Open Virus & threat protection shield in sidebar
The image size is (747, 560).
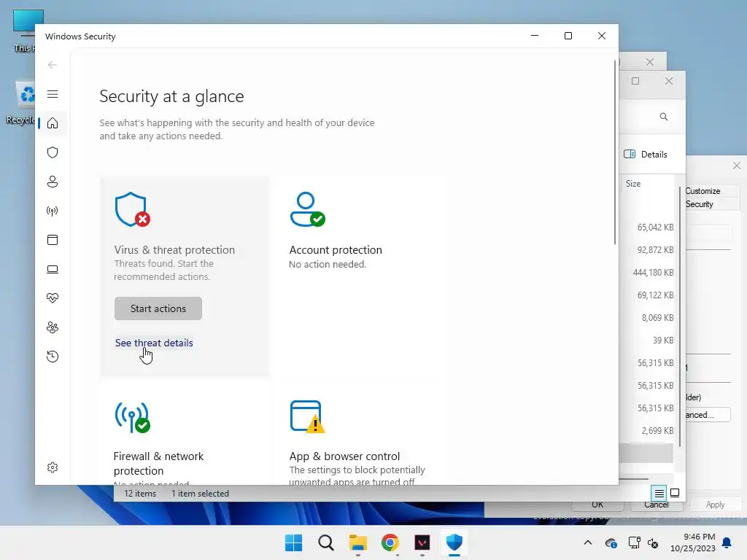(53, 152)
